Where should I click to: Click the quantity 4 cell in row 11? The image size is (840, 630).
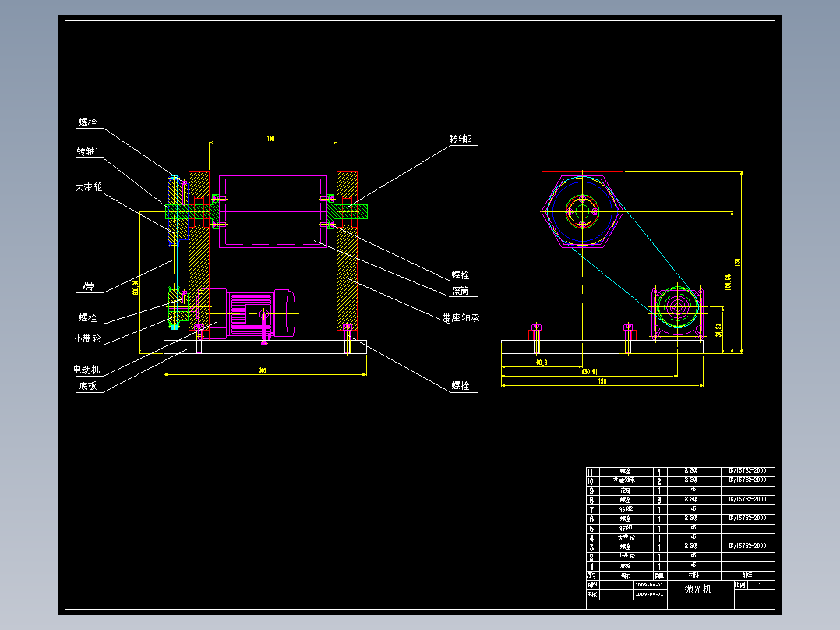[659, 472]
